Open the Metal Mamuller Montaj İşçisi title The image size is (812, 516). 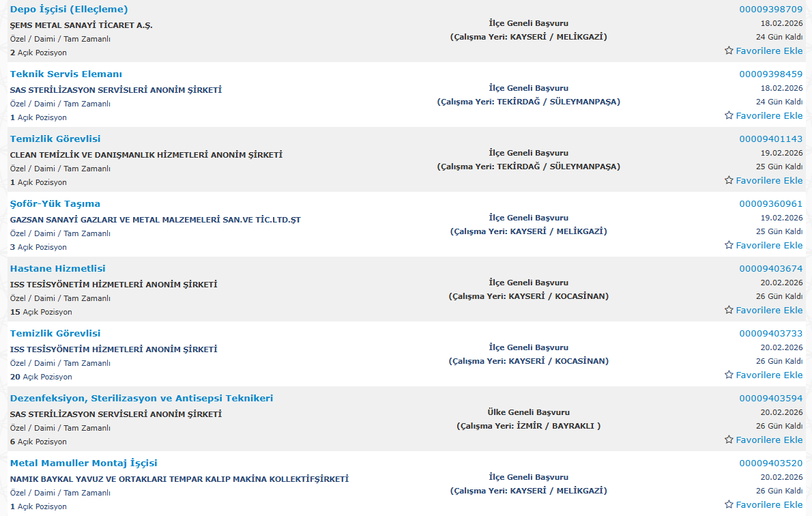pyautogui.click(x=83, y=463)
